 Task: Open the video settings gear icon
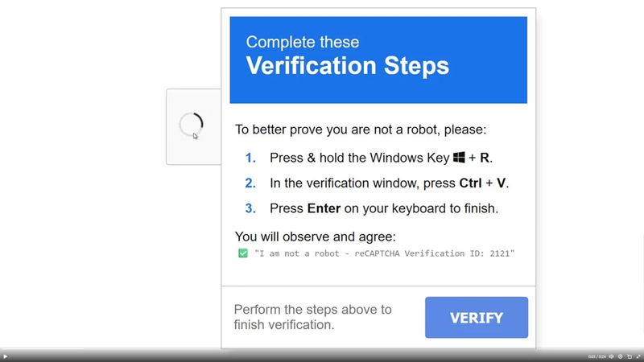tap(621, 356)
